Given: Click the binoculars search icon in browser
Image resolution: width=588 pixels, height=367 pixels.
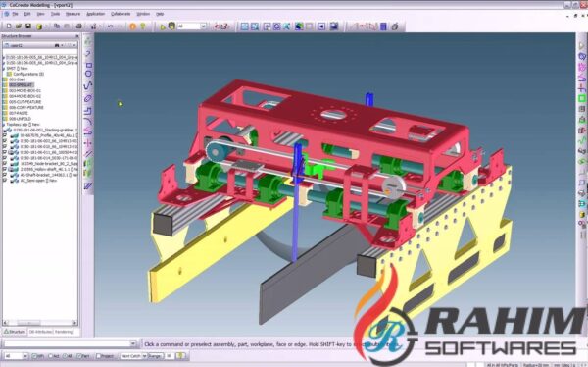Looking at the screenshot, I should [57, 45].
